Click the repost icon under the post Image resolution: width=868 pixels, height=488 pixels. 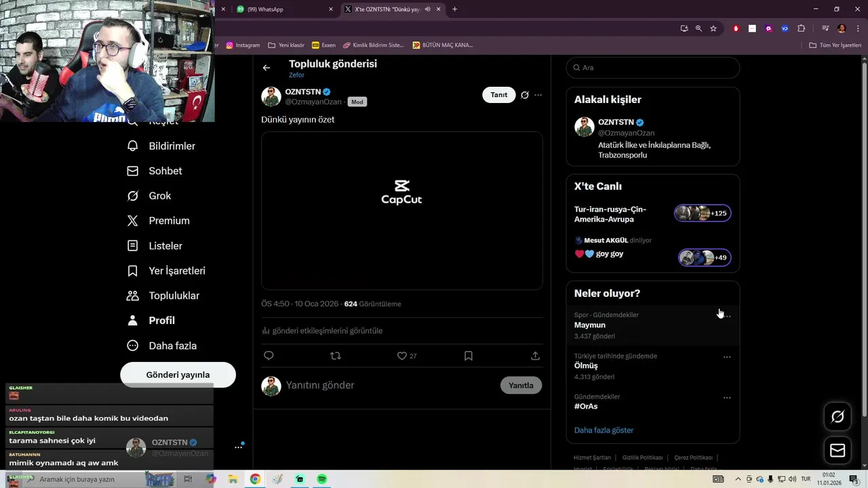335,356
